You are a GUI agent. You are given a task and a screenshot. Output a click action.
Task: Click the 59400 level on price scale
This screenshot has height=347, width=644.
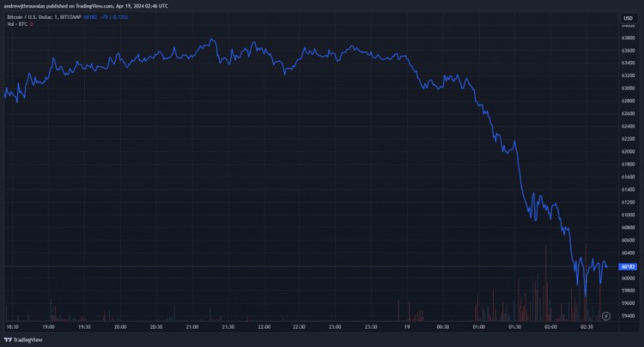click(x=628, y=316)
